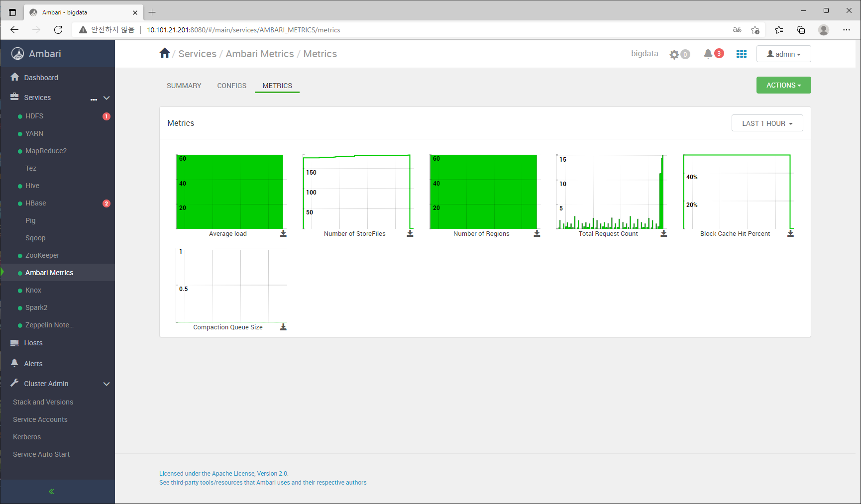Open the Actions dropdown button
Viewport: 861px width, 504px height.
[783, 85]
